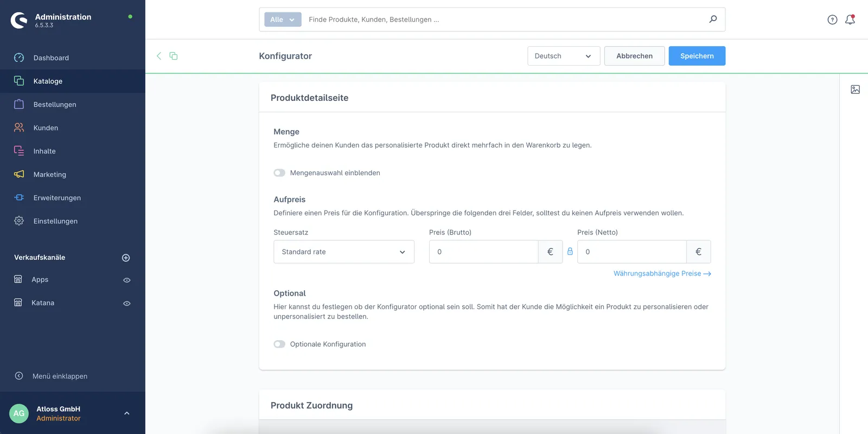Screen dimensions: 868x434
Task: Click the Shopware logo icon
Action: tap(19, 20)
